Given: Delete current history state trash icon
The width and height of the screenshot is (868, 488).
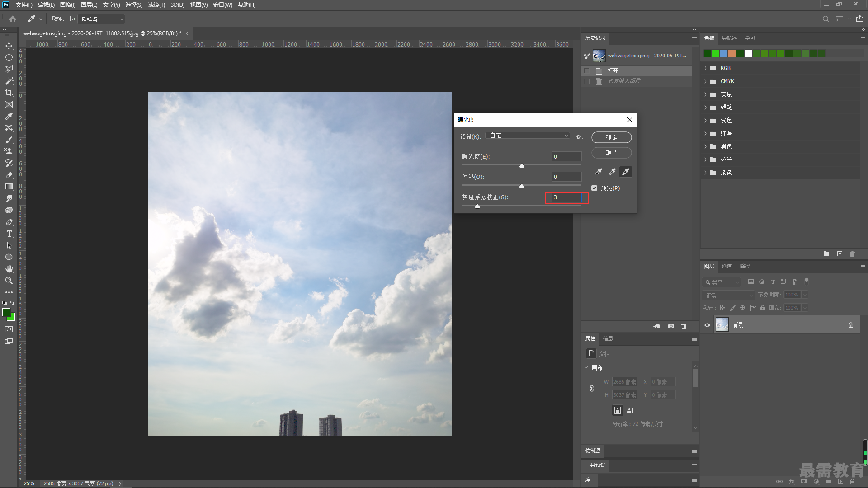Looking at the screenshot, I should coord(684,326).
